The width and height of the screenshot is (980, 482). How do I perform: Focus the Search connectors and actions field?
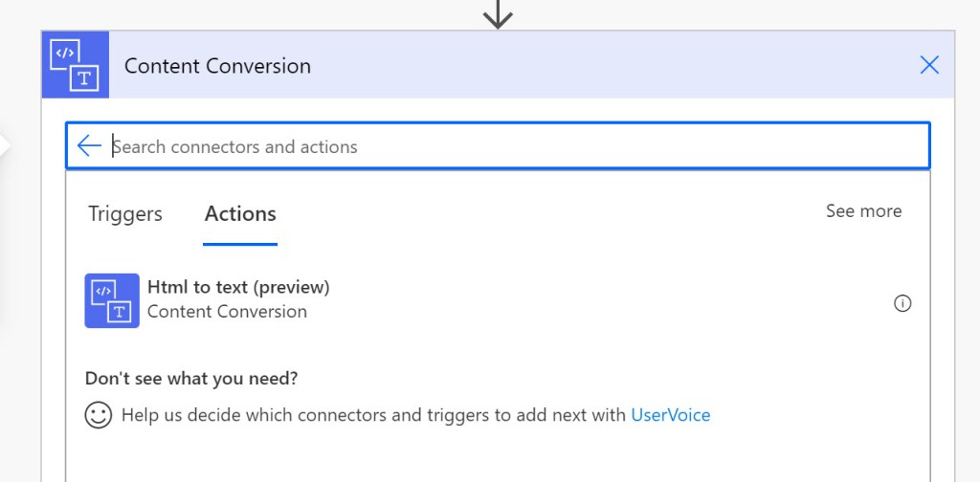[517, 146]
